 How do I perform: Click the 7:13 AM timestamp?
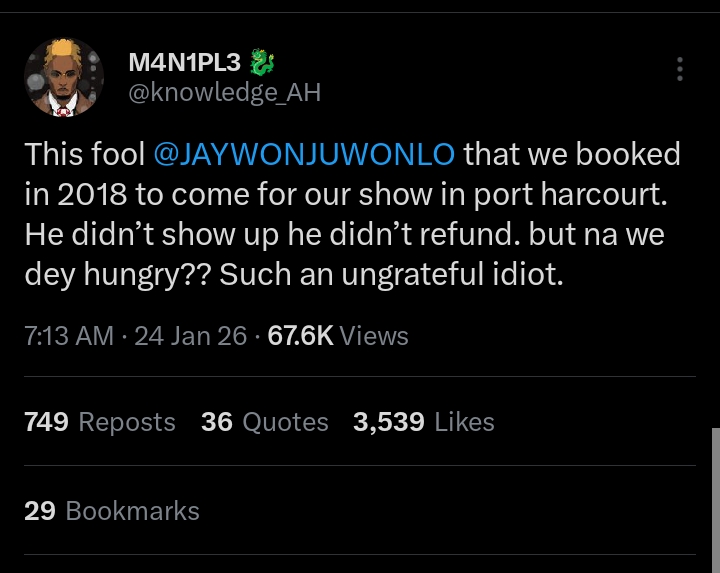click(68, 336)
